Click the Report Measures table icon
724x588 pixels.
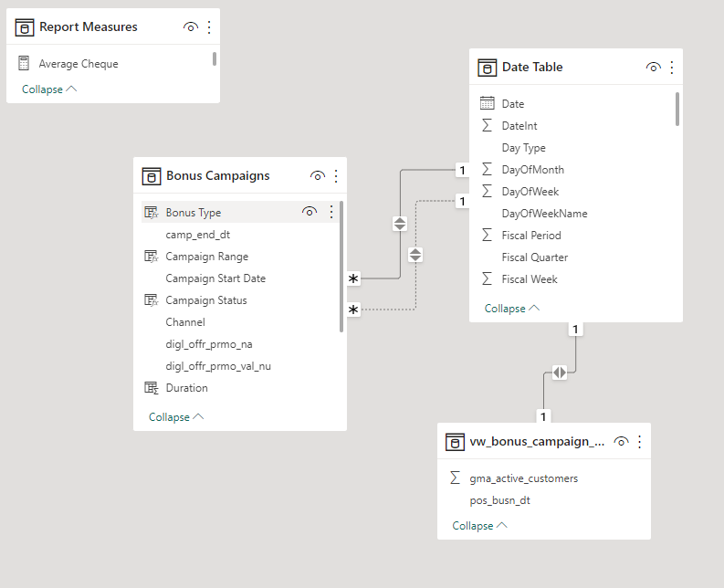pos(25,27)
